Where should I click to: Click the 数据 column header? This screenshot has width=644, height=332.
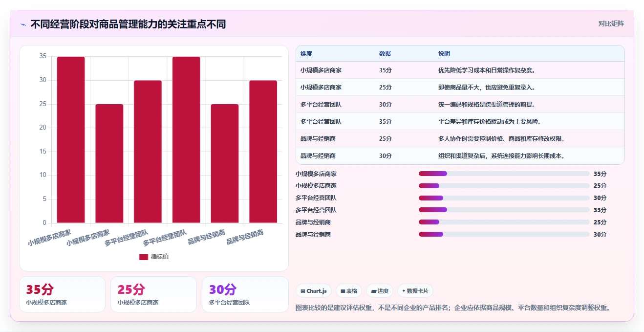click(x=385, y=53)
